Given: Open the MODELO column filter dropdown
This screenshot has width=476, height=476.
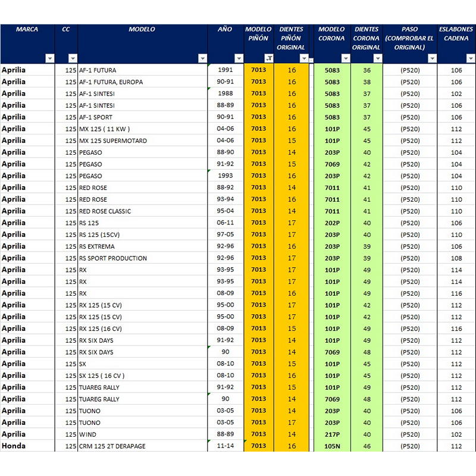Looking at the screenshot, I should tap(202, 58).
